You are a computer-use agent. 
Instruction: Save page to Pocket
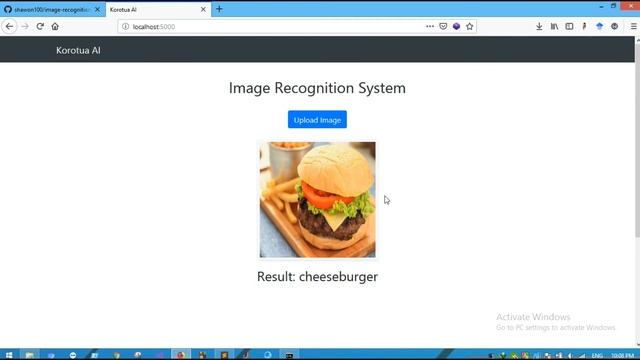[443, 27]
